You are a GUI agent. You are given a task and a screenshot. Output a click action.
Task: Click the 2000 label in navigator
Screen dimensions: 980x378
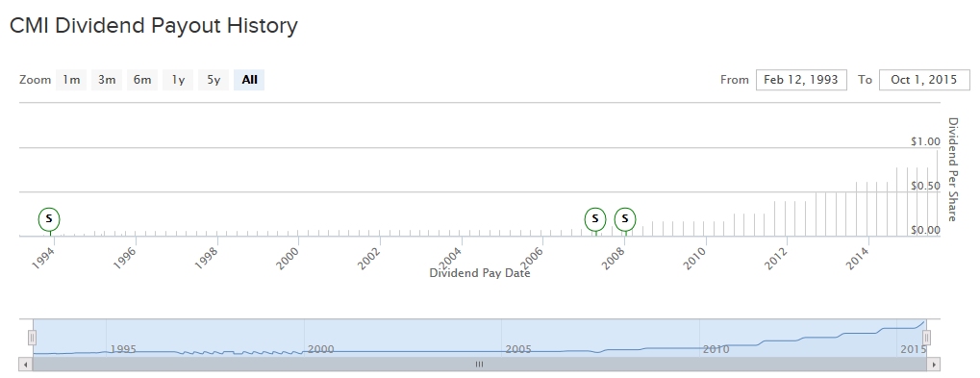[320, 349]
